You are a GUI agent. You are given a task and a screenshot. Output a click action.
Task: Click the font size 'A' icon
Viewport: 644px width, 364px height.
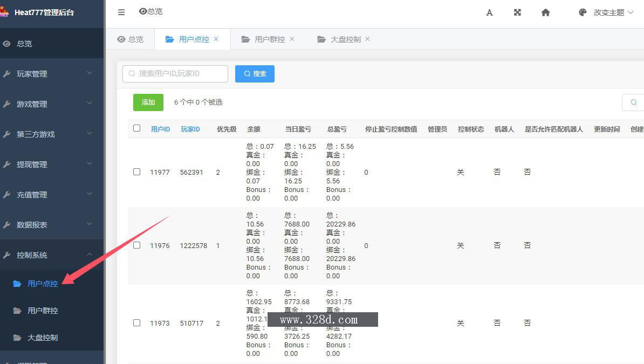click(x=490, y=12)
